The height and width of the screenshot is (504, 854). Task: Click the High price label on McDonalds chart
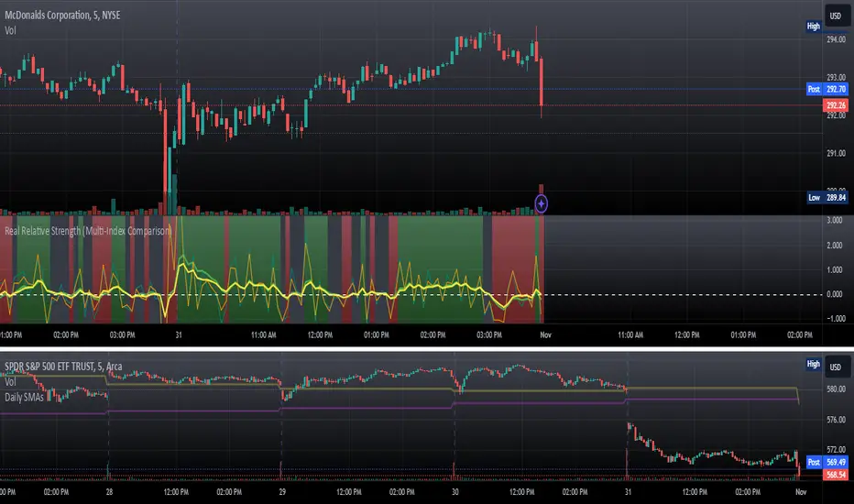click(813, 27)
